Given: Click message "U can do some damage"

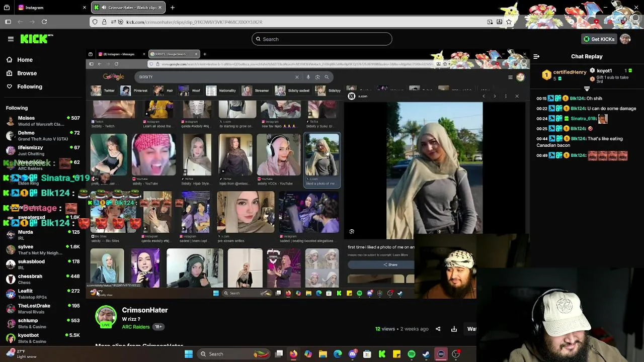Looking at the screenshot, I should pos(612,109).
